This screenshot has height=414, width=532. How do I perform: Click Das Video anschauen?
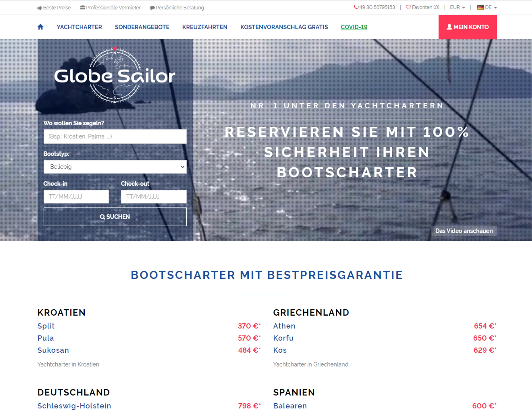tap(464, 231)
